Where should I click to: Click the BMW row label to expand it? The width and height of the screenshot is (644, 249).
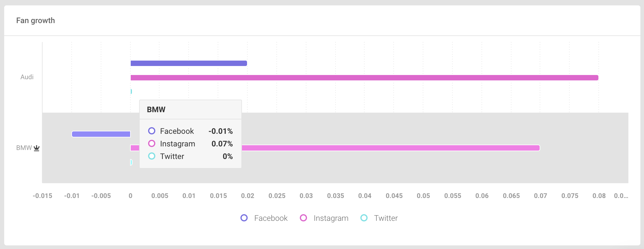(24, 148)
